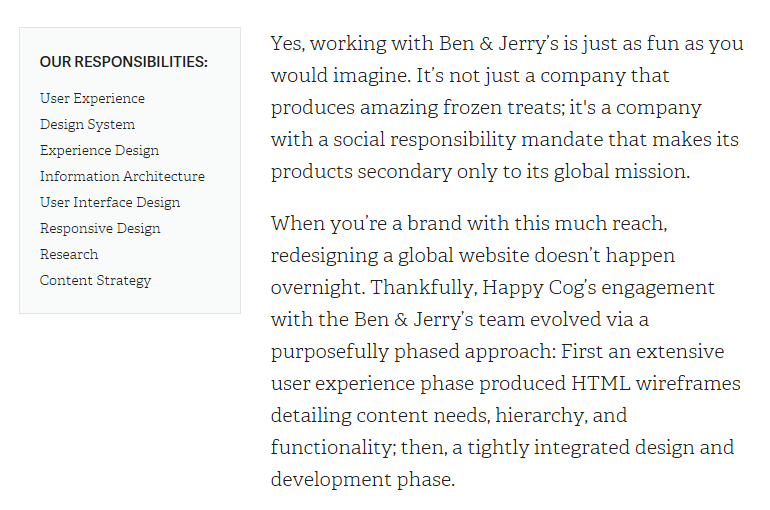Click the words 'HTML wireframes'

(656, 383)
